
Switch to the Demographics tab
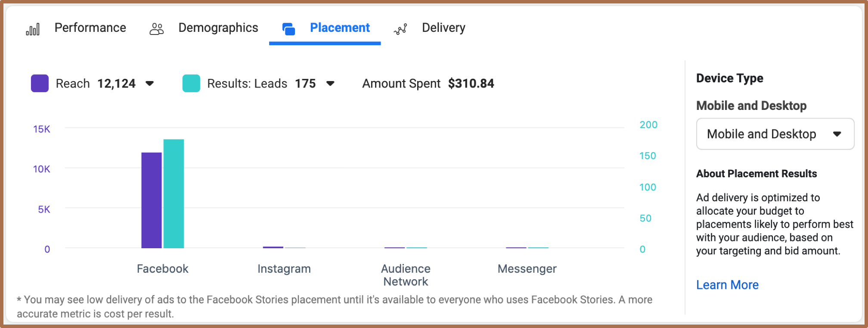pyautogui.click(x=218, y=28)
